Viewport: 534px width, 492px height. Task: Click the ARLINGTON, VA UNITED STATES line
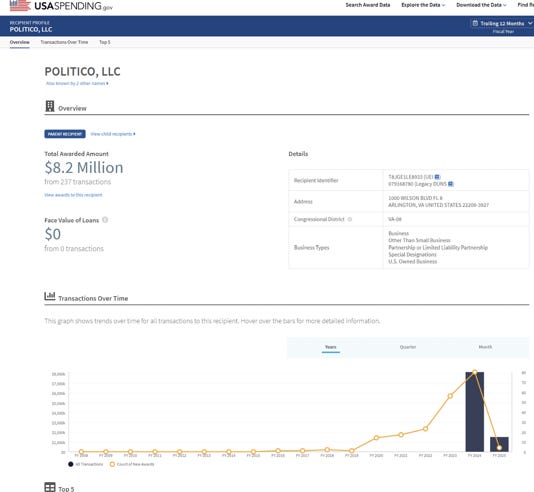click(439, 205)
